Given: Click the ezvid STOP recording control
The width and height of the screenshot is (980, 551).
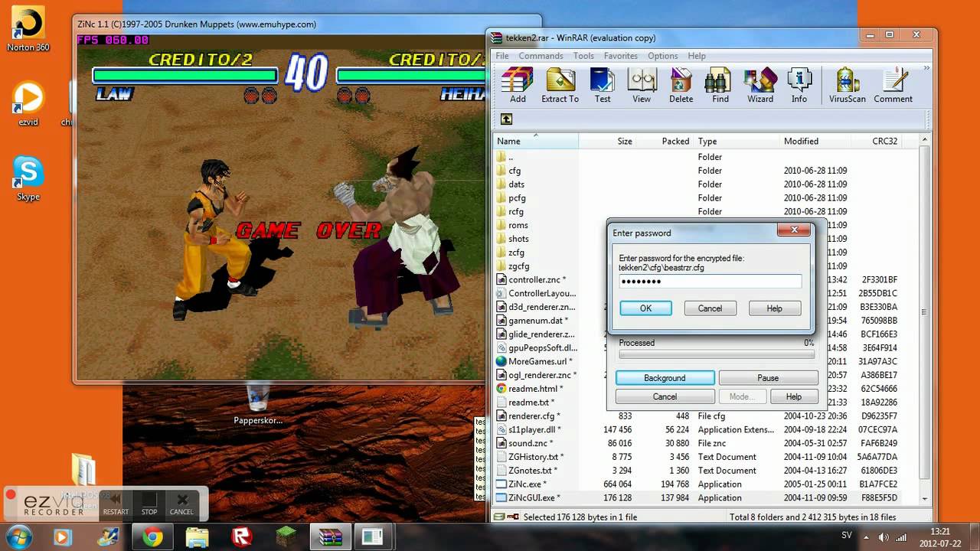Looking at the screenshot, I should pyautogui.click(x=149, y=504).
